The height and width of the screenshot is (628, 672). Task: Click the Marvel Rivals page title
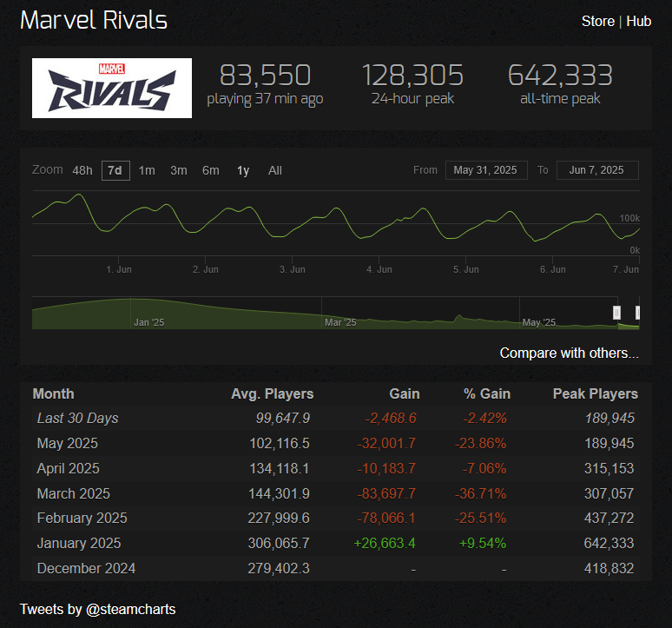point(94,20)
